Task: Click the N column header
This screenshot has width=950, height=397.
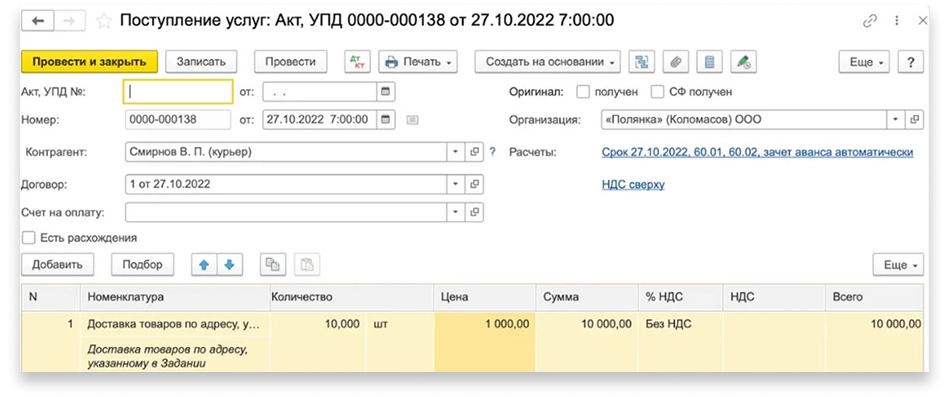Action: (x=51, y=298)
